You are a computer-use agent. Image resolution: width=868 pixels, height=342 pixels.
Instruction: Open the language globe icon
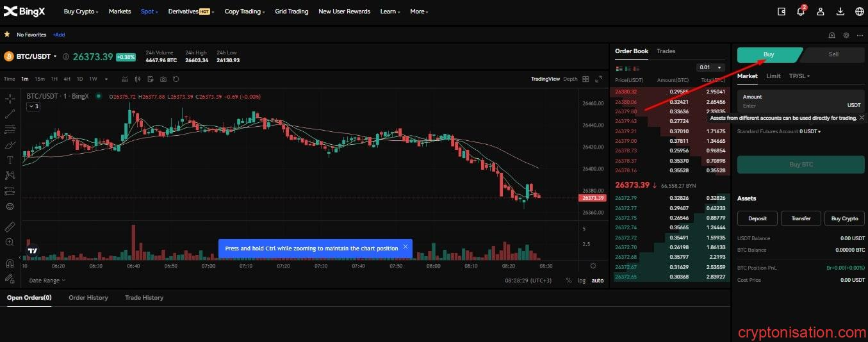point(860,12)
